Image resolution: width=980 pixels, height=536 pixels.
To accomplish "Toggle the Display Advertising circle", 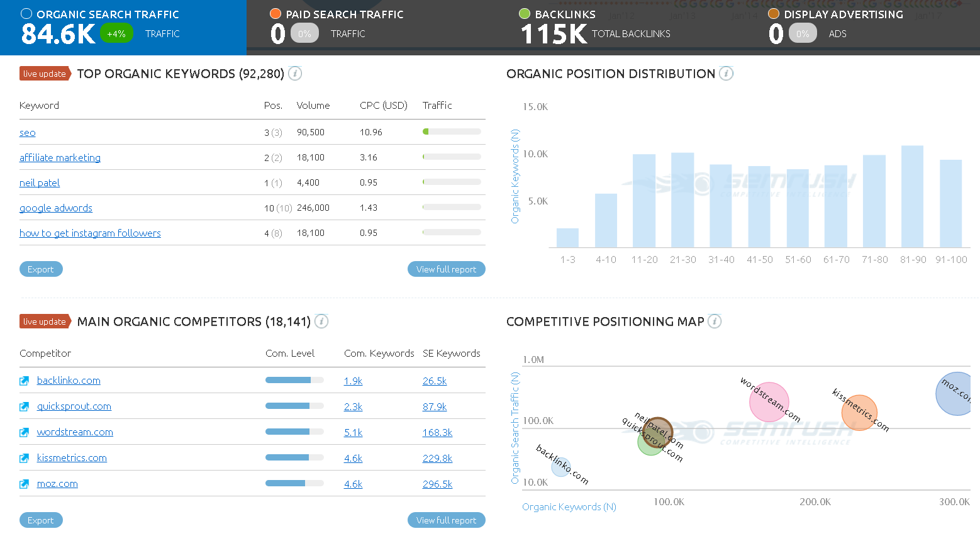I will point(774,14).
